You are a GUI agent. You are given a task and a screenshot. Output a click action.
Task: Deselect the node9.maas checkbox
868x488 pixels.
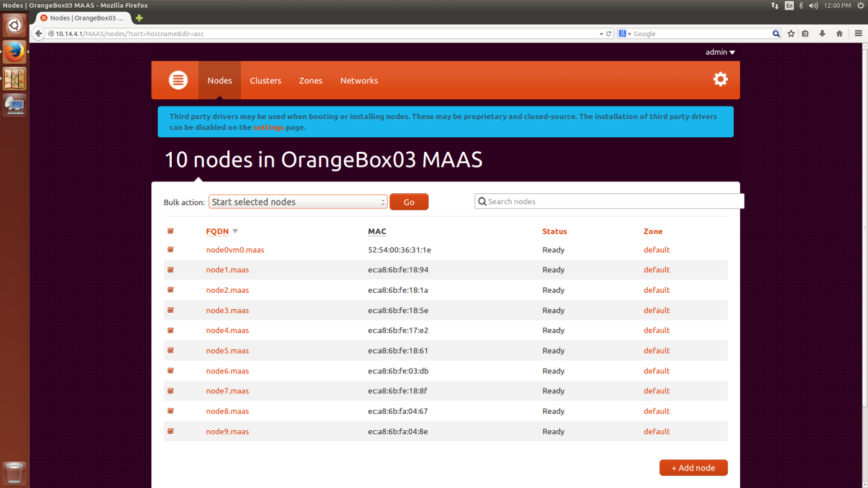(171, 431)
